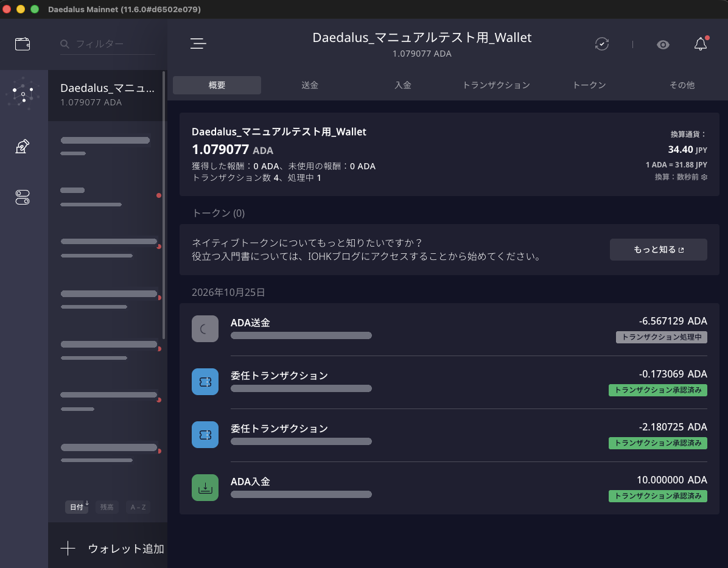728x568 pixels.
Task: Click the 1 ADA = 31.88 JPY rate
Action: pyautogui.click(x=676, y=165)
